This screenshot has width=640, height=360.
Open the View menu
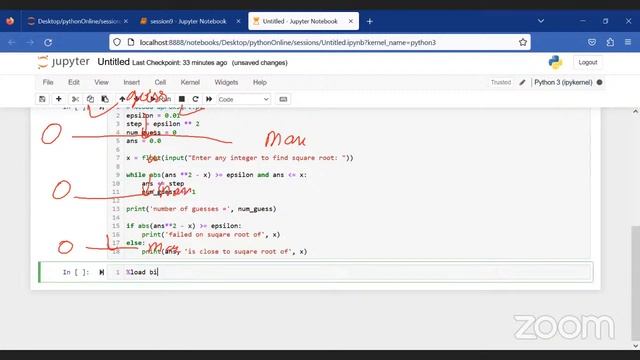tap(101, 82)
